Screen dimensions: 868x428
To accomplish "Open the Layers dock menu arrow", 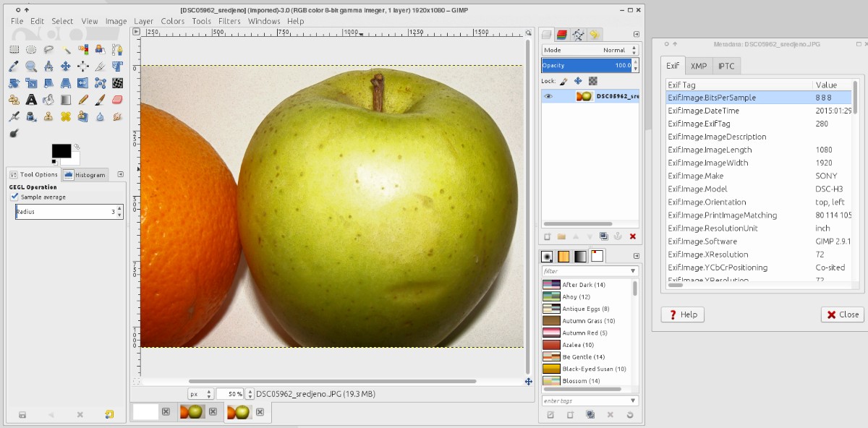I will (x=636, y=34).
